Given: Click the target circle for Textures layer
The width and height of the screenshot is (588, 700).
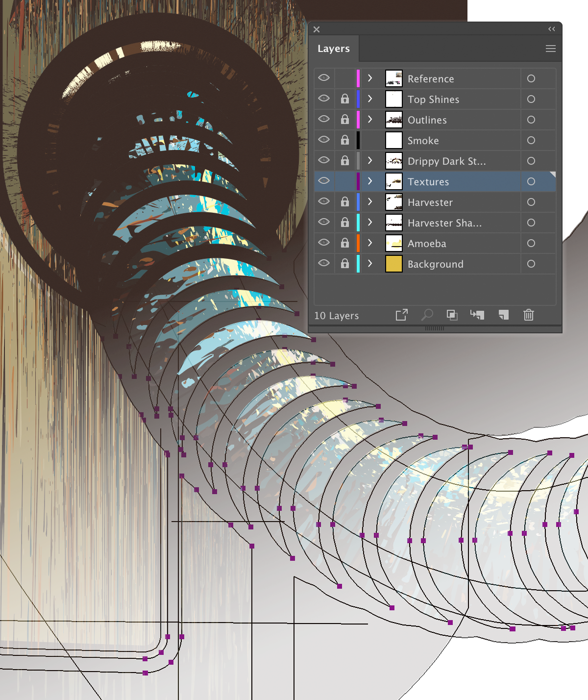Looking at the screenshot, I should (x=531, y=181).
